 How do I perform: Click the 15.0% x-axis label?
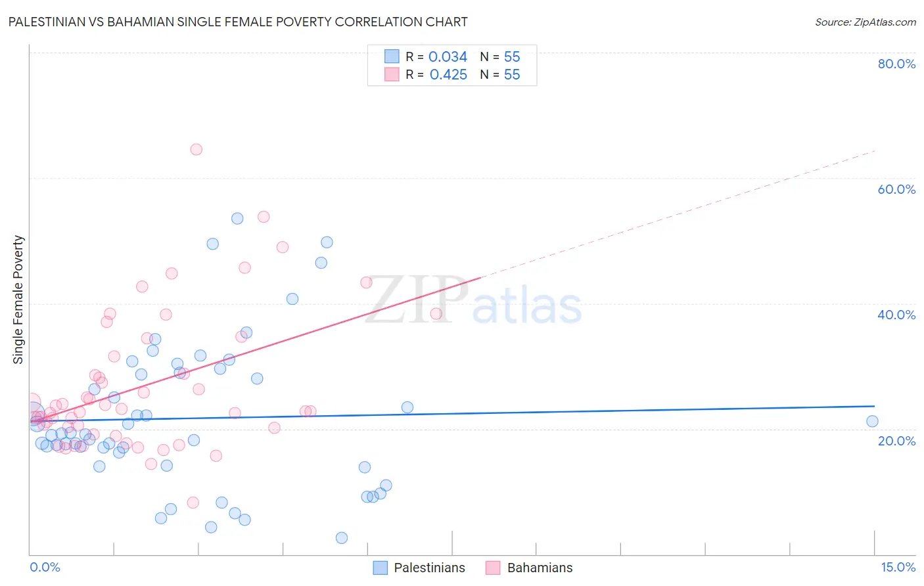pos(898,567)
